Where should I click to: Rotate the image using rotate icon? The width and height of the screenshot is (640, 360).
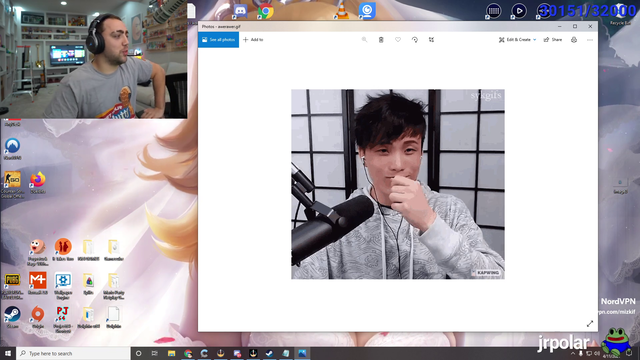(x=414, y=40)
